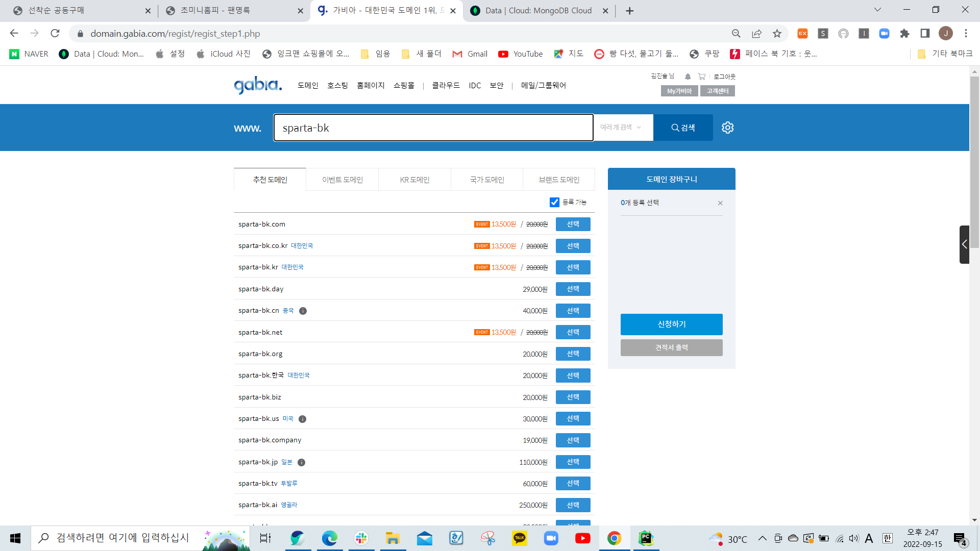Share this page via address bar icon

pos(756,33)
